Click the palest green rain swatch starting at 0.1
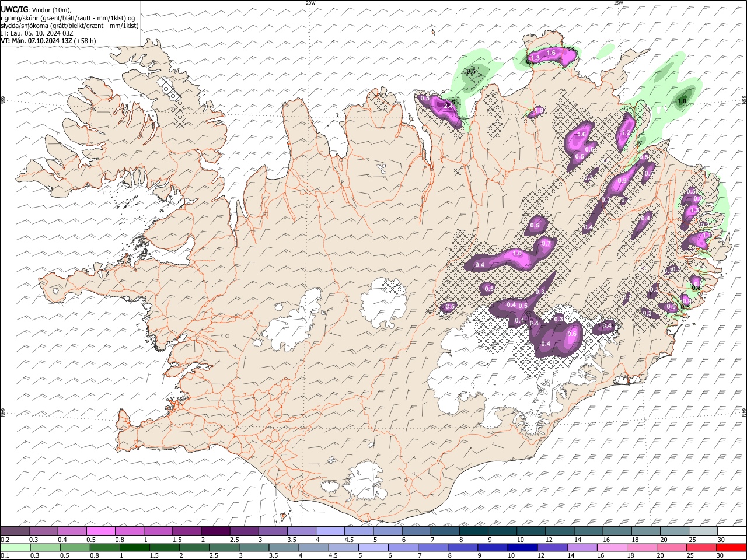 (15, 547)
